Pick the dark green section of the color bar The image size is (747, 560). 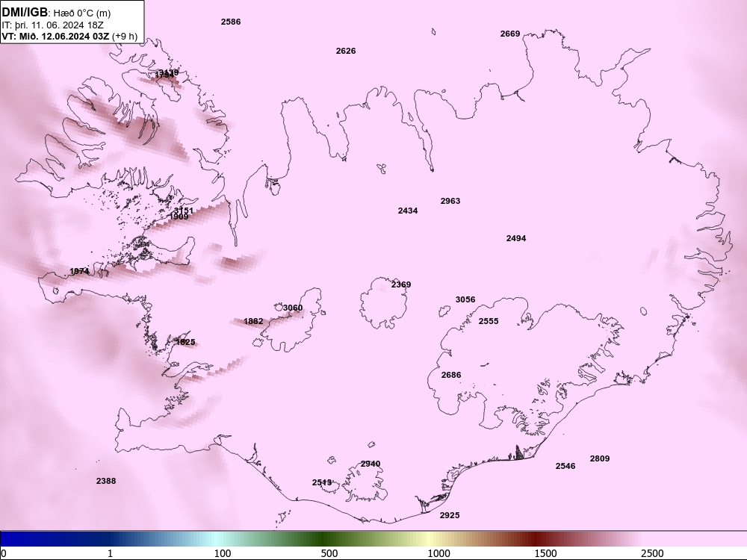pyautogui.click(x=324, y=539)
